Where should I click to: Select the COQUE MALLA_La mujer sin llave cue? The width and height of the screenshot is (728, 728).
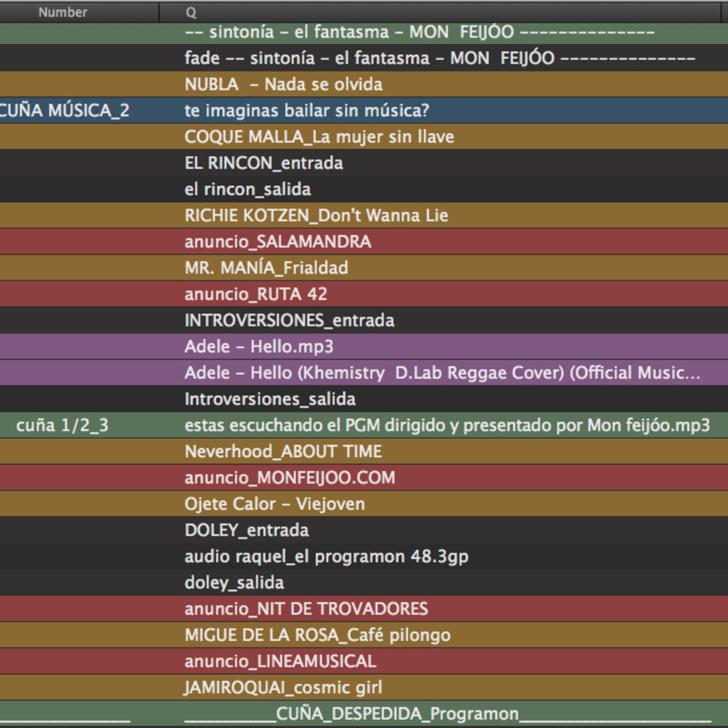(319, 137)
